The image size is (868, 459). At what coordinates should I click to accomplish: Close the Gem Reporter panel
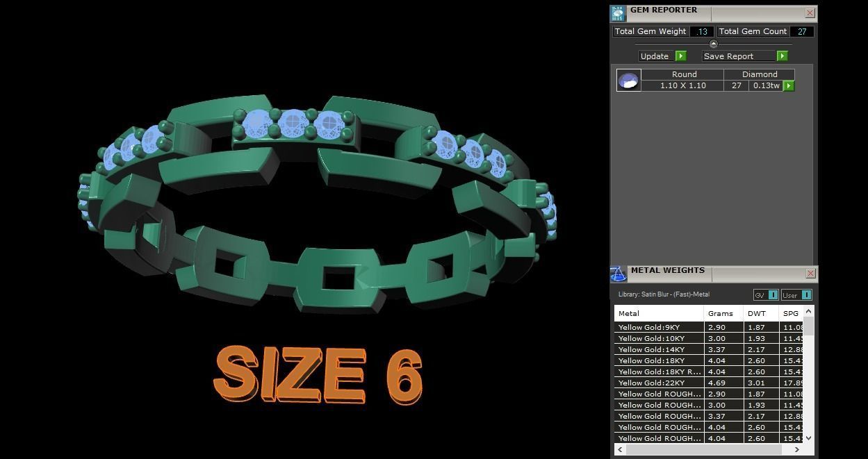[810, 12]
